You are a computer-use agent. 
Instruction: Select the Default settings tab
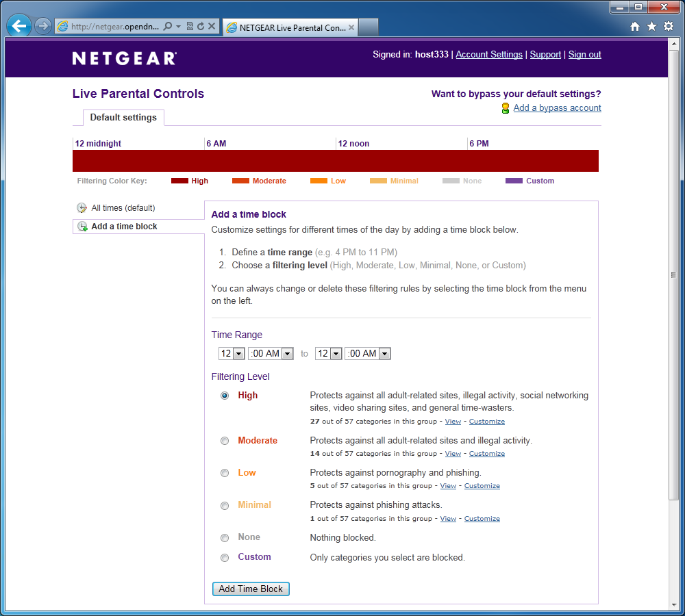123,118
